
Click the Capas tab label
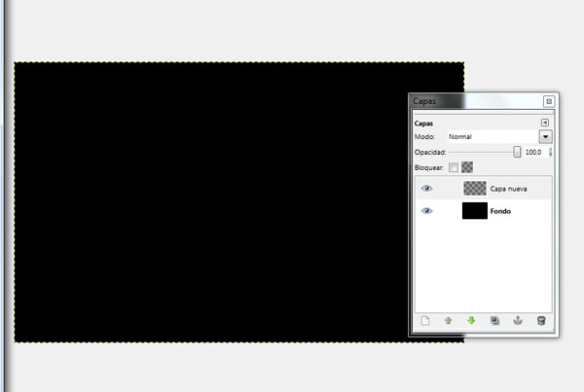[423, 124]
